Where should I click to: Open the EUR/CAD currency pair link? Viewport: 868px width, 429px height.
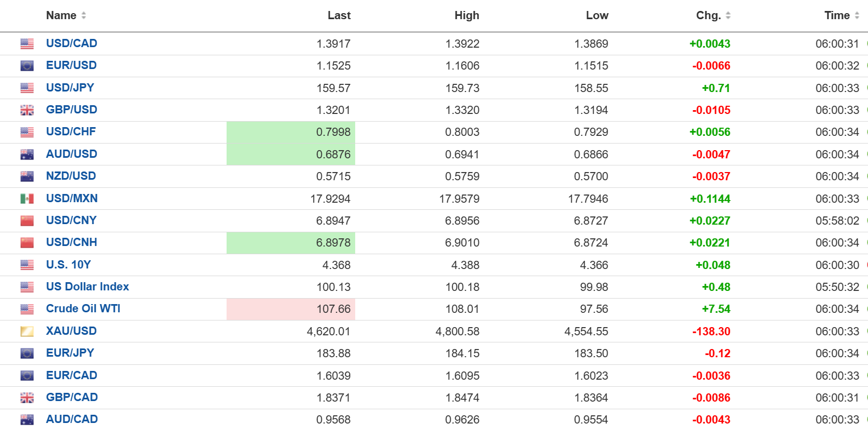click(x=72, y=375)
